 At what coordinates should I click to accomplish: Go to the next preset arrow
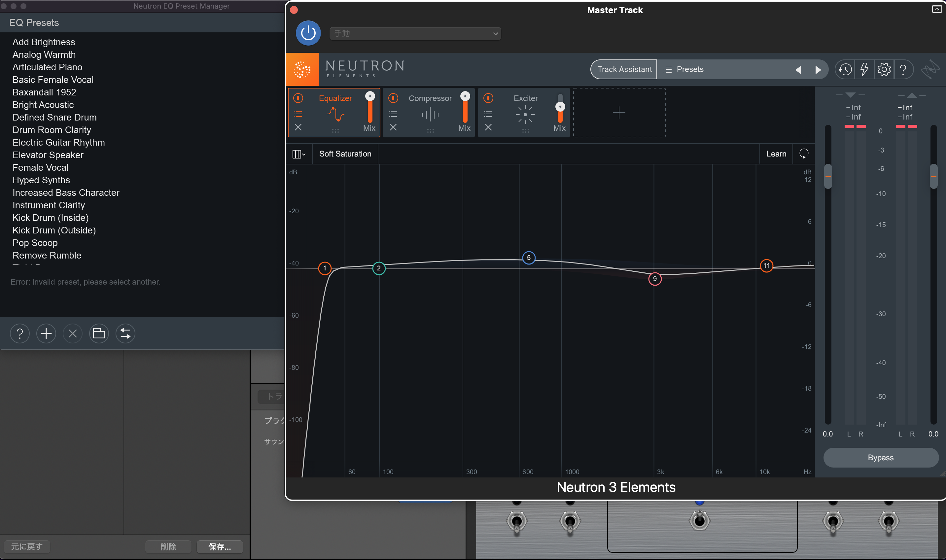(x=818, y=70)
